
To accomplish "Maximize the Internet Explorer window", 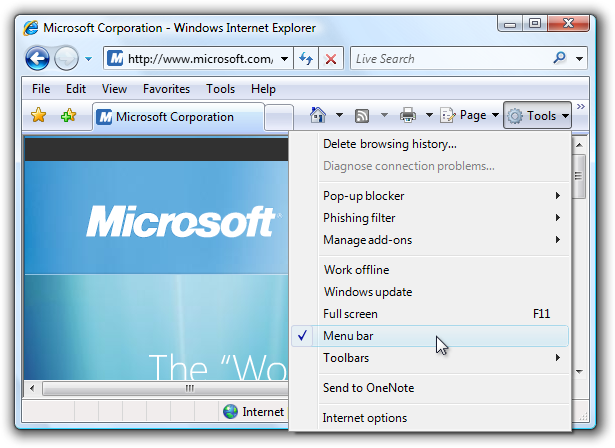I will pos(535,24).
